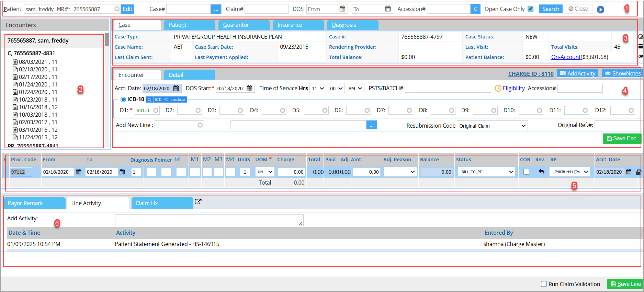This screenshot has height=292, width=644.
Task: Click the ShowNotes button
Action: point(622,73)
